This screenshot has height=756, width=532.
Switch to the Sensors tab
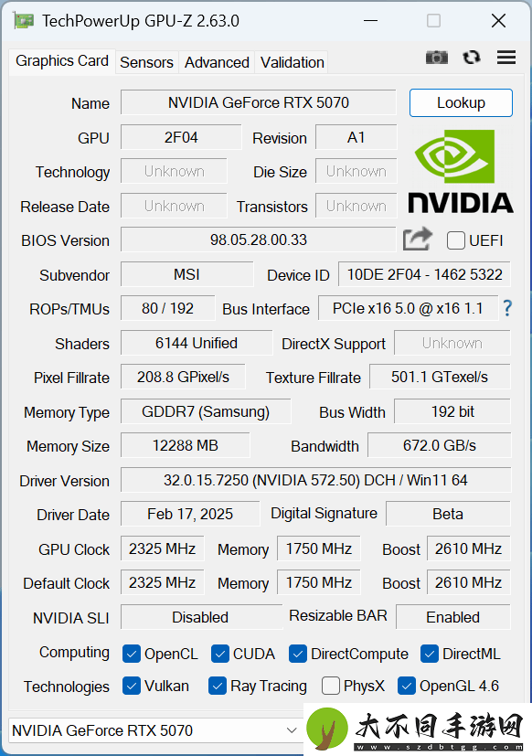146,62
